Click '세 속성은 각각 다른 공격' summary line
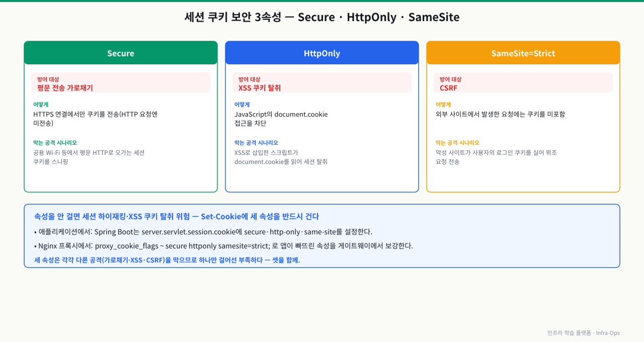 167,260
